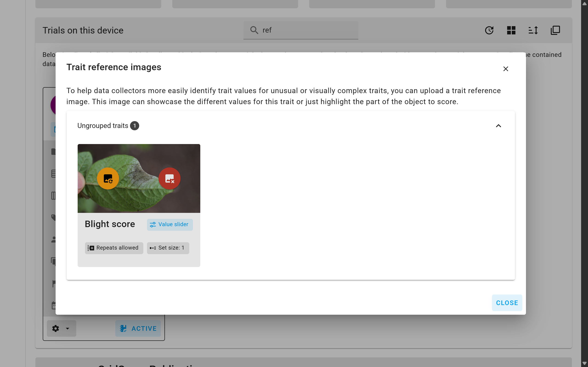The image size is (588, 367).
Task: Click the search magnifier icon
Action: coord(254,30)
